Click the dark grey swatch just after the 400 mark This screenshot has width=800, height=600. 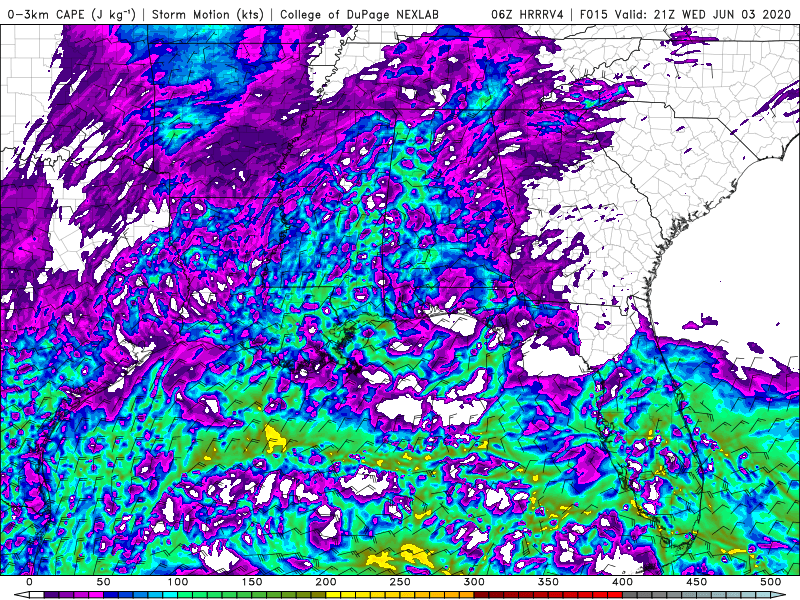tap(630, 595)
